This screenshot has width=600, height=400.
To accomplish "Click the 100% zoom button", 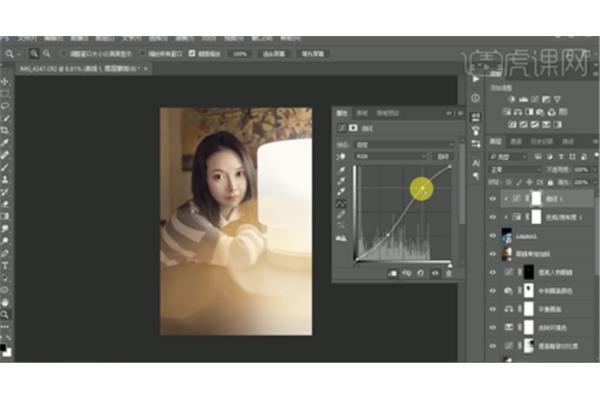I will tap(240, 54).
